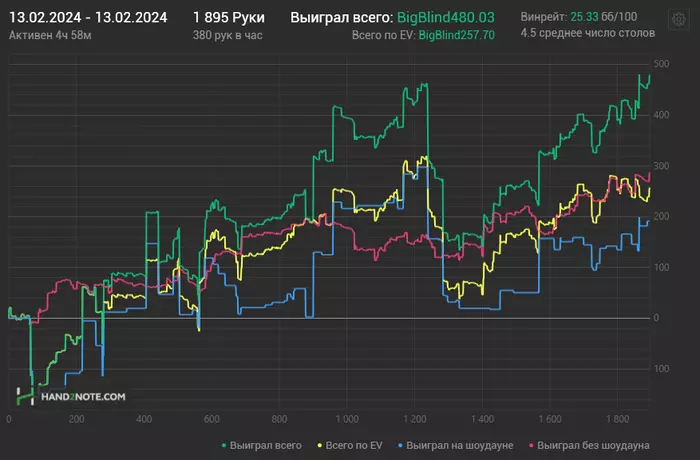Toggle the "Всего по EV" legend series
700x460 pixels.
click(350, 445)
